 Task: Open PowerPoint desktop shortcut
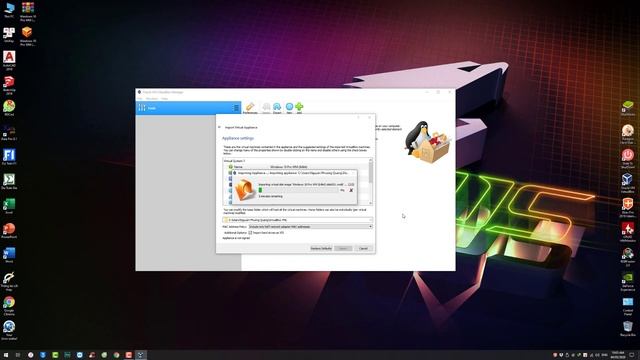tap(9, 231)
